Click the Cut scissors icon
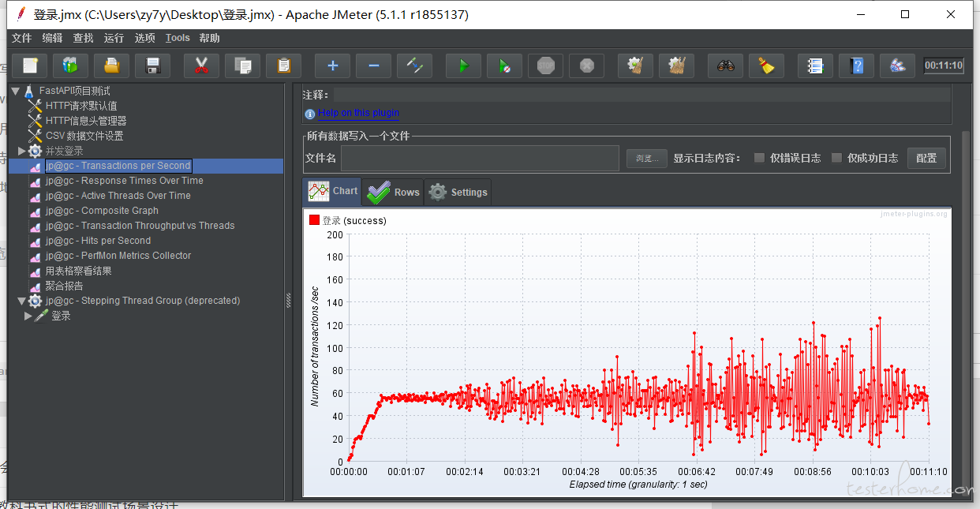This screenshot has width=980, height=509. point(201,66)
